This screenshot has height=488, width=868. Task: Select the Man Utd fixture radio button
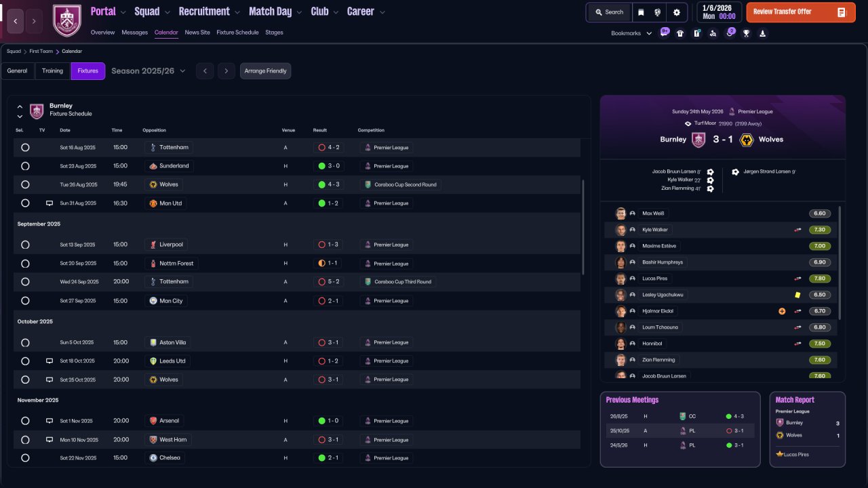(x=25, y=203)
